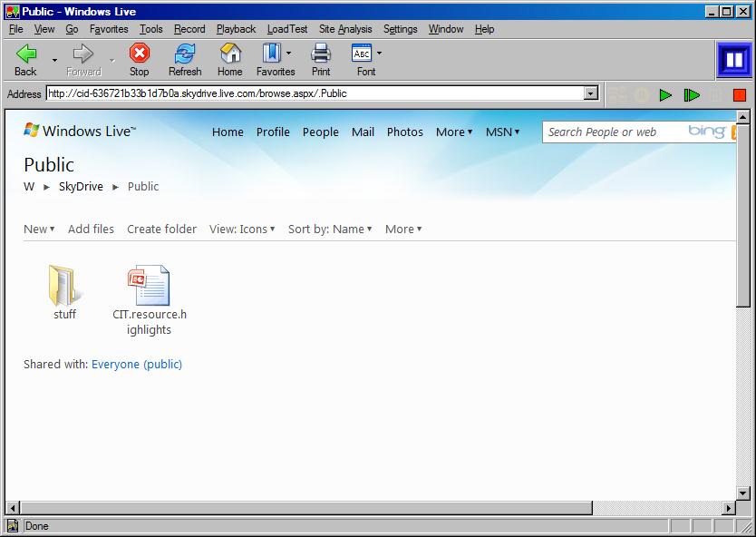This screenshot has height=537, width=756.
Task: Click Add files
Action: click(92, 229)
